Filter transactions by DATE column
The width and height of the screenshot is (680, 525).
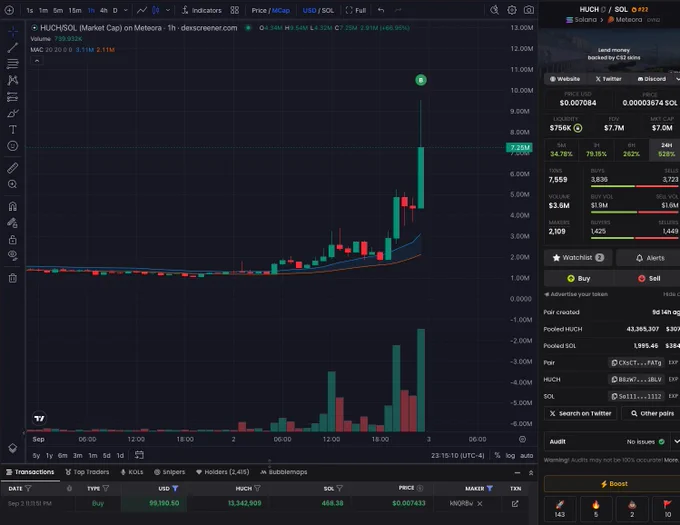(28, 489)
